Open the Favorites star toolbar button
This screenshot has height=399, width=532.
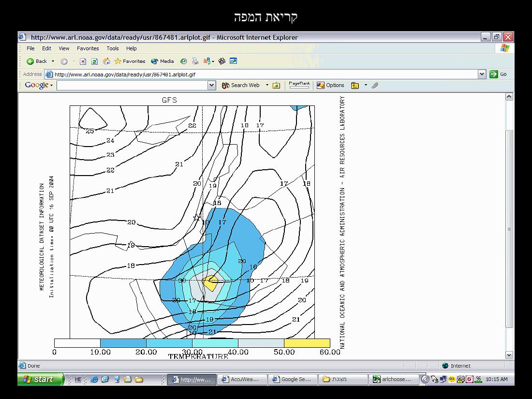point(130,61)
